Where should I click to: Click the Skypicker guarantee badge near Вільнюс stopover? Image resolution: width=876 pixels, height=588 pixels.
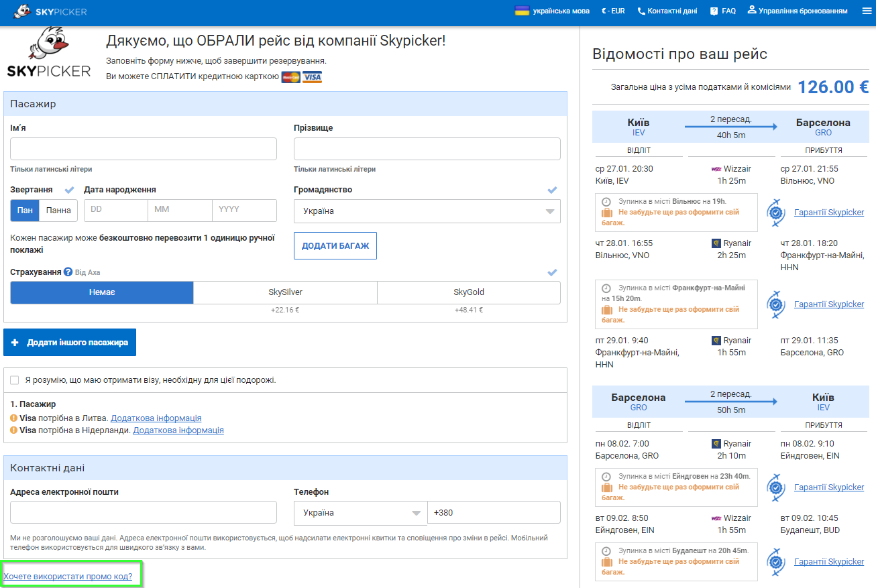pyautogui.click(x=777, y=213)
